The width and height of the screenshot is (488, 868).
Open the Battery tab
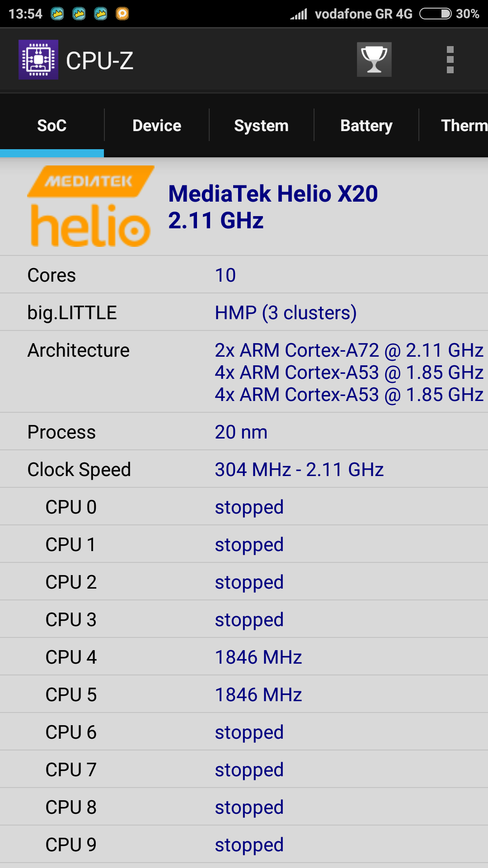pyautogui.click(x=366, y=126)
